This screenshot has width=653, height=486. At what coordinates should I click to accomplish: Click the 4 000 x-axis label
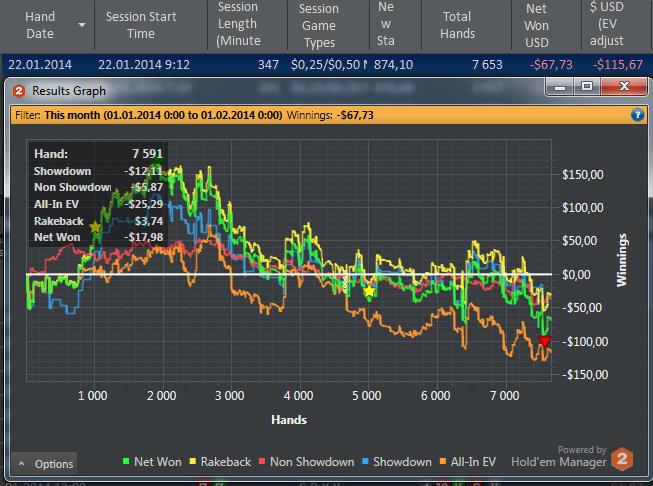[298, 395]
